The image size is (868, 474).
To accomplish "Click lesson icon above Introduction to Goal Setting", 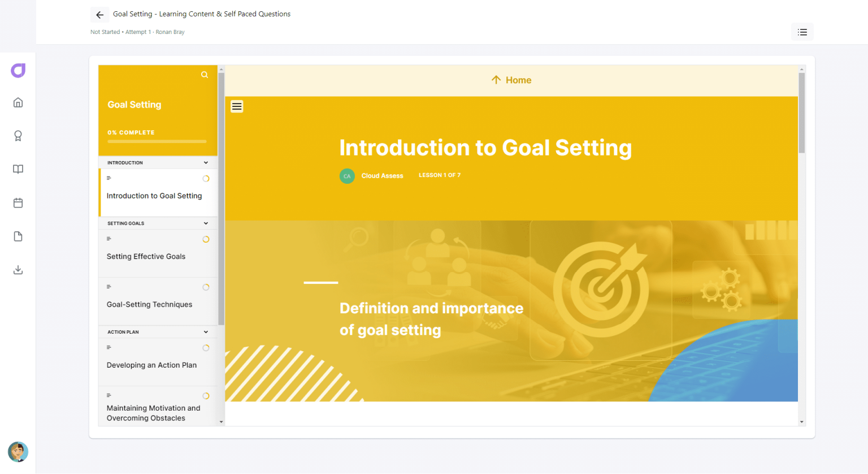I will click(x=109, y=178).
